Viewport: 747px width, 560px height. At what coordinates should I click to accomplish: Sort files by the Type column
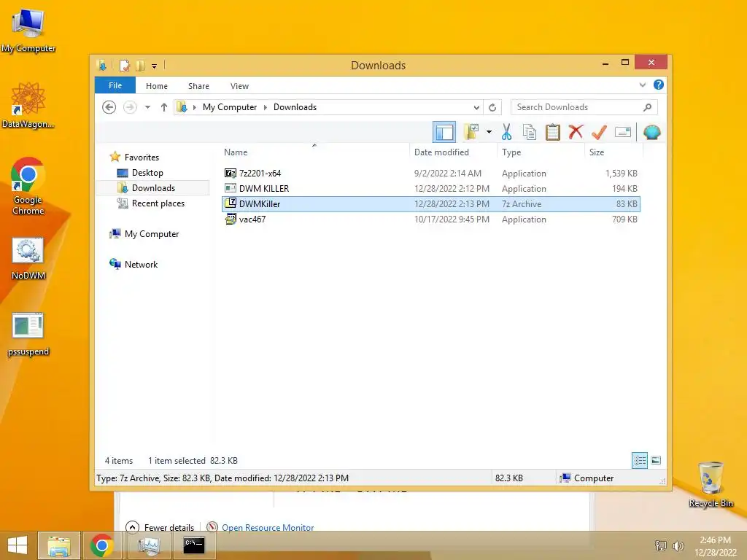511,152
